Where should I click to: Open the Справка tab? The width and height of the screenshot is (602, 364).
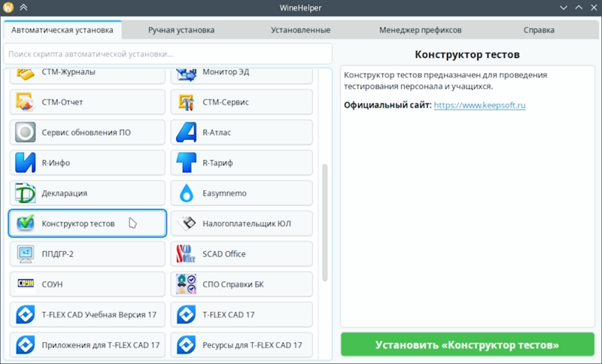click(x=539, y=30)
